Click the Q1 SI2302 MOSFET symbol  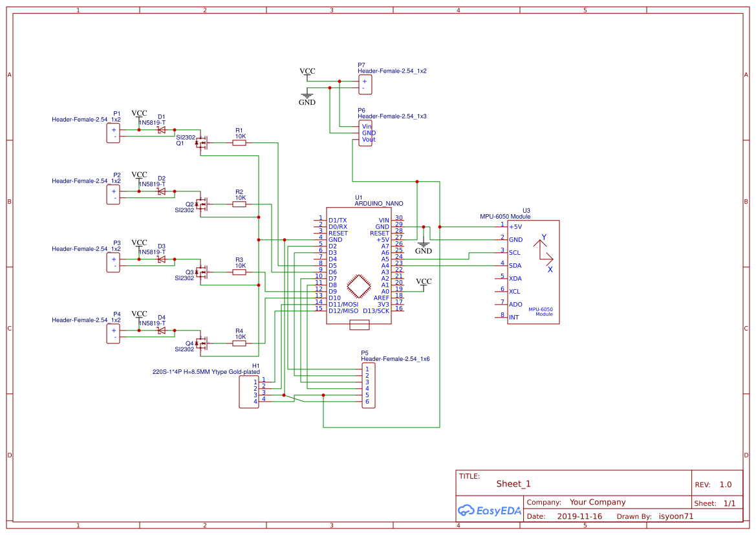pos(202,143)
